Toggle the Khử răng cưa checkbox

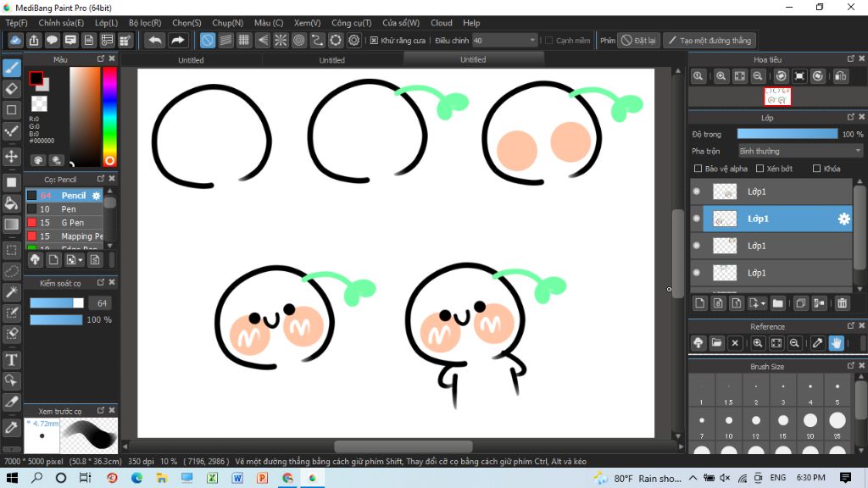click(x=374, y=41)
